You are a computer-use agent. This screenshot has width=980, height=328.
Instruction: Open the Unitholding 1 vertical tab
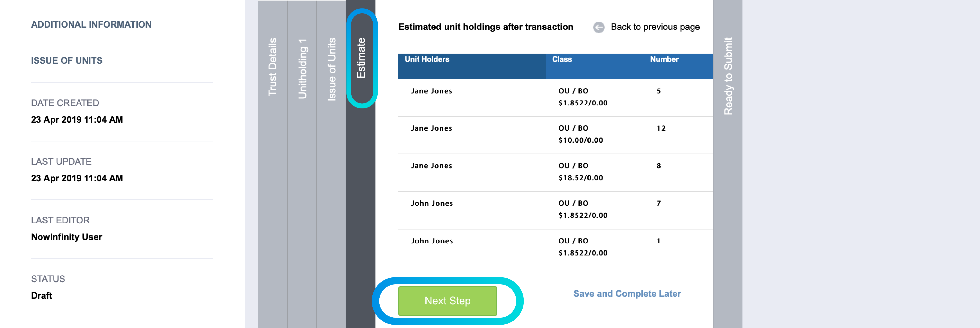coord(302,69)
